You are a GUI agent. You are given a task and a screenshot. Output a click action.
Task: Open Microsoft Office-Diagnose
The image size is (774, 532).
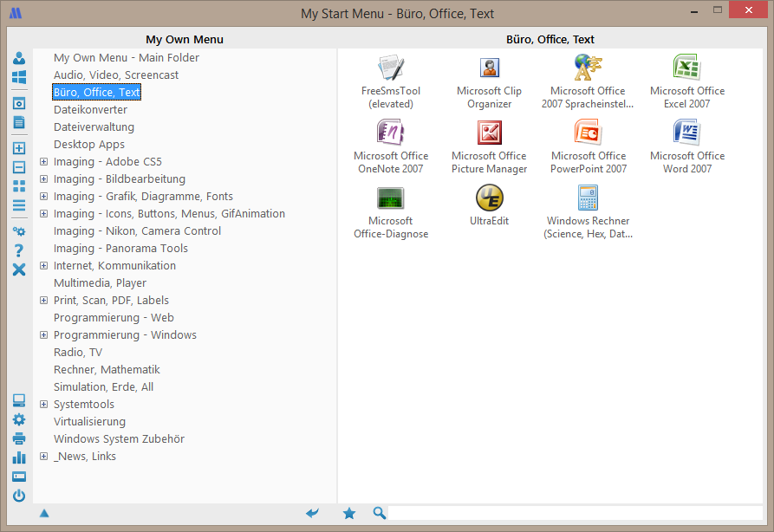[391, 212]
